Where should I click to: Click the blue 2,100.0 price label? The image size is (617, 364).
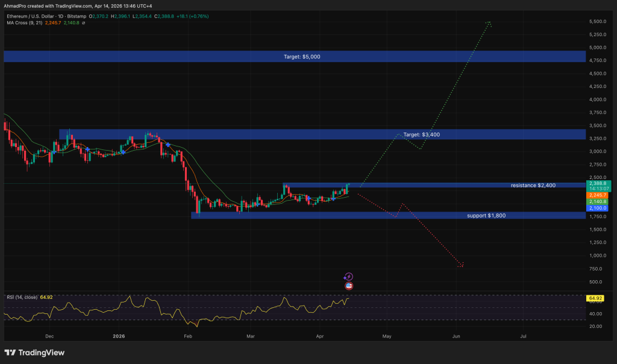pos(598,209)
